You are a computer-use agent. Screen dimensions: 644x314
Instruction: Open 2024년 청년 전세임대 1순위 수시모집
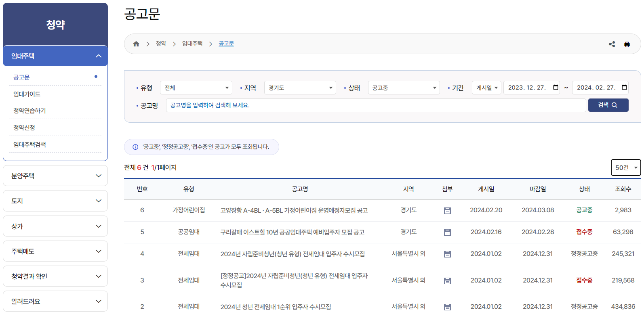tap(276, 307)
